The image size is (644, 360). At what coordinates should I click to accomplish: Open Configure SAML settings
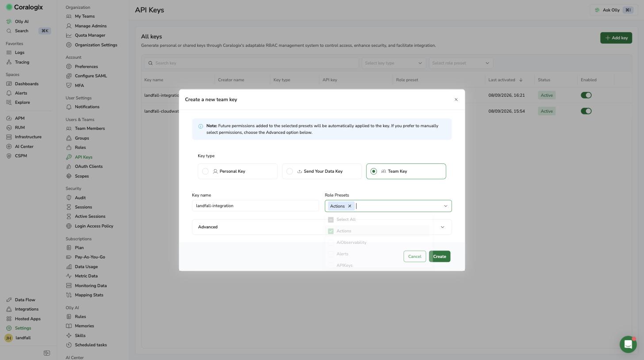click(x=86, y=76)
